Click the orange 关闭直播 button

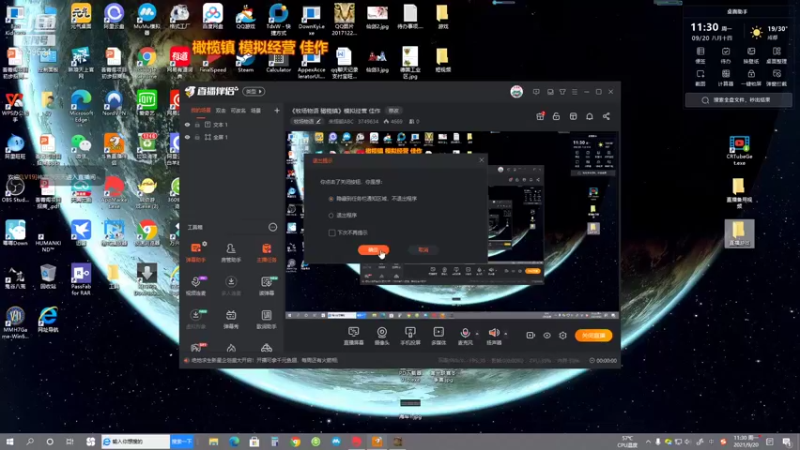[593, 335]
